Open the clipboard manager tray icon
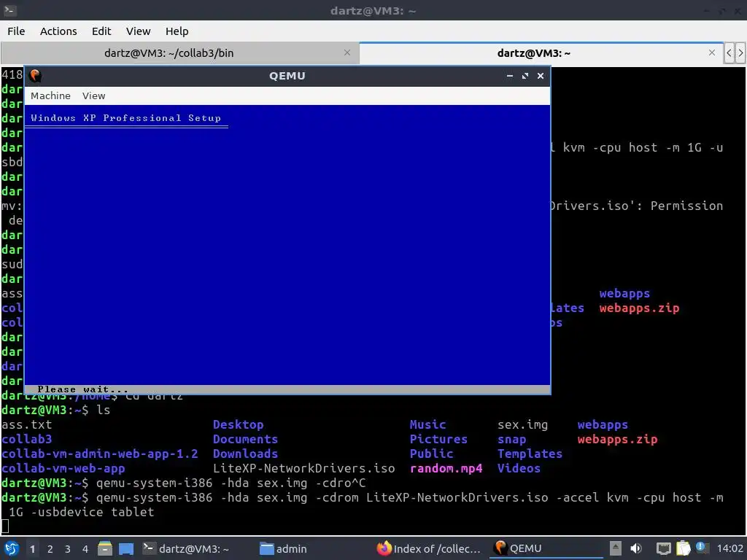This screenshot has height=560, width=747. [683, 548]
